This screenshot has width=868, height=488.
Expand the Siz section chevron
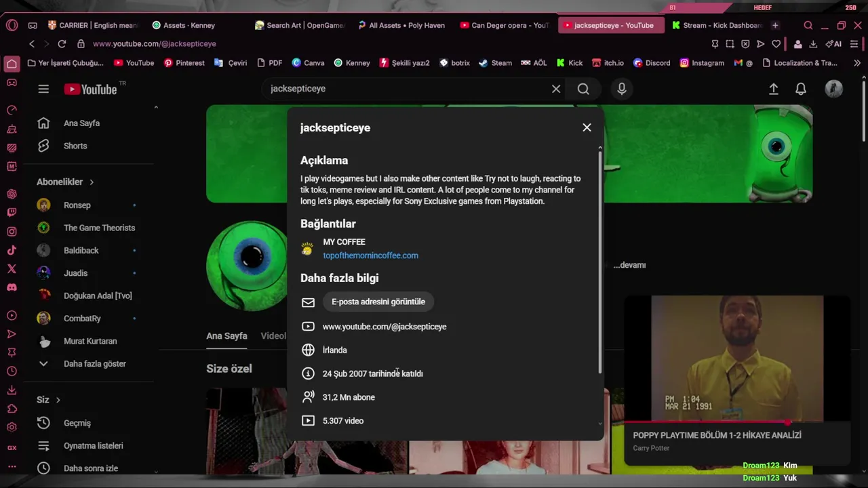point(58,400)
